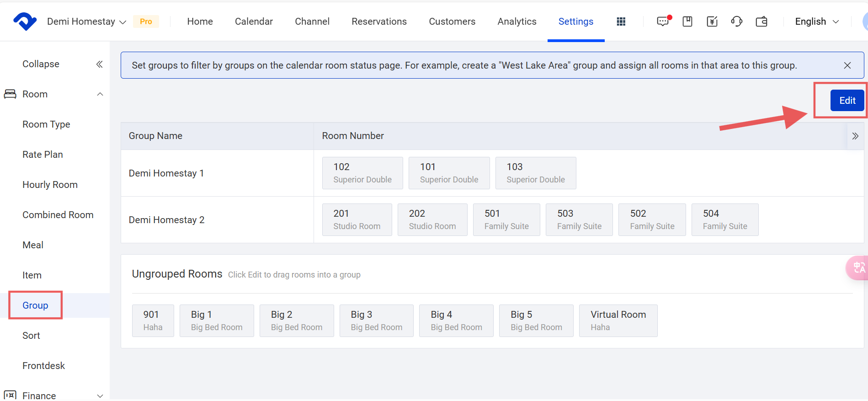Expand table columns with double-arrow

(x=855, y=136)
